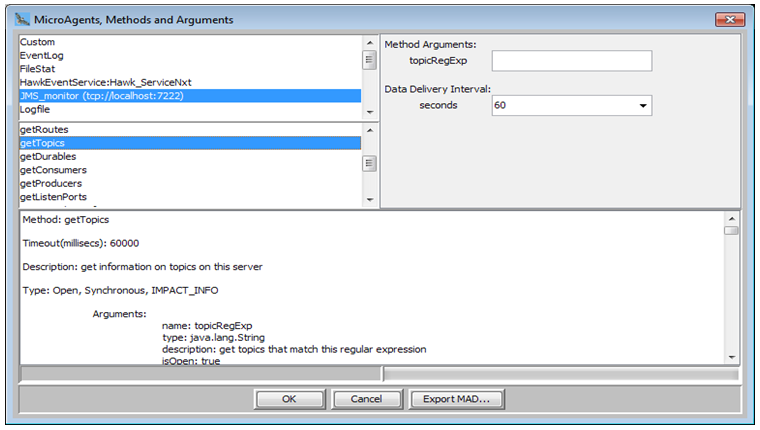Click the 'type: java.lang.String' line
Image resolution: width=760 pixels, height=430 pixels.
[213, 337]
